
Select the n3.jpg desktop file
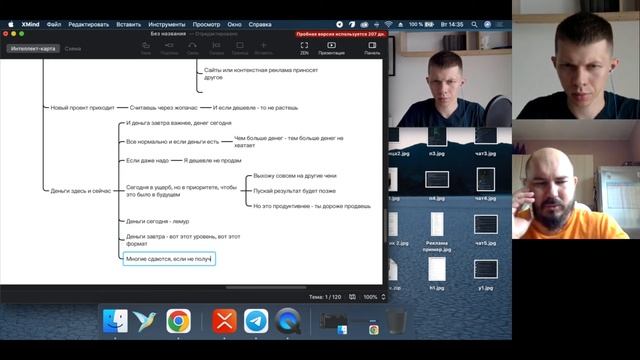pos(437,141)
